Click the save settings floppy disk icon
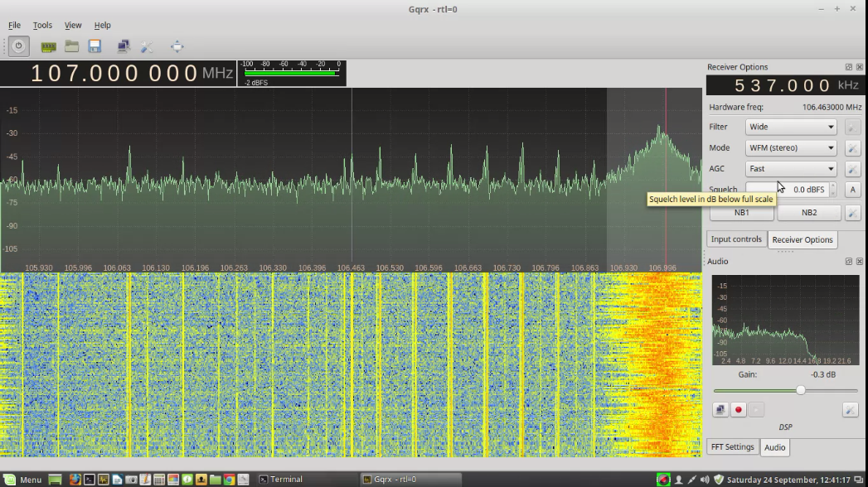 pos(95,46)
